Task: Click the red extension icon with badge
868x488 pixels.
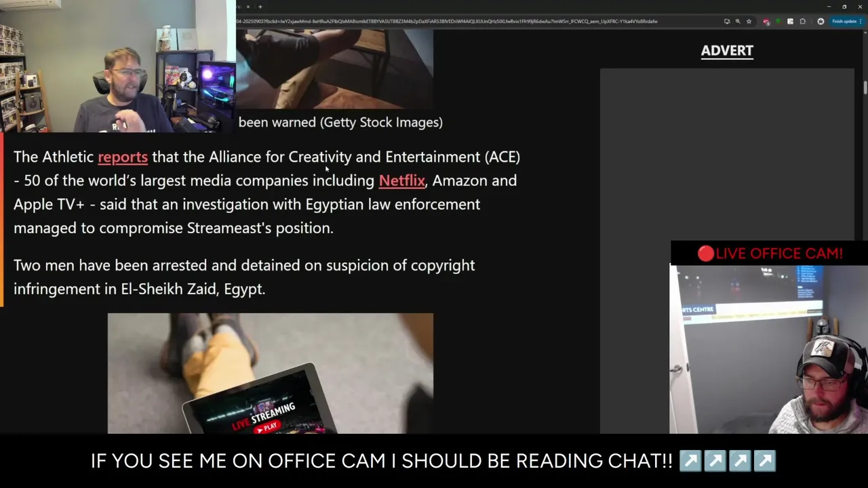Action: (x=766, y=22)
